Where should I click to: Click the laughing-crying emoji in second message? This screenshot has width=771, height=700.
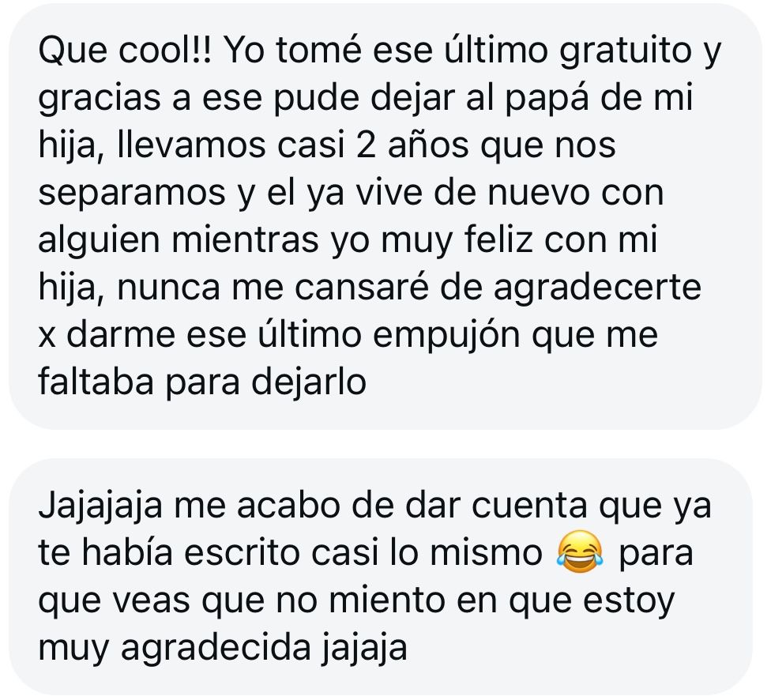pos(580,552)
